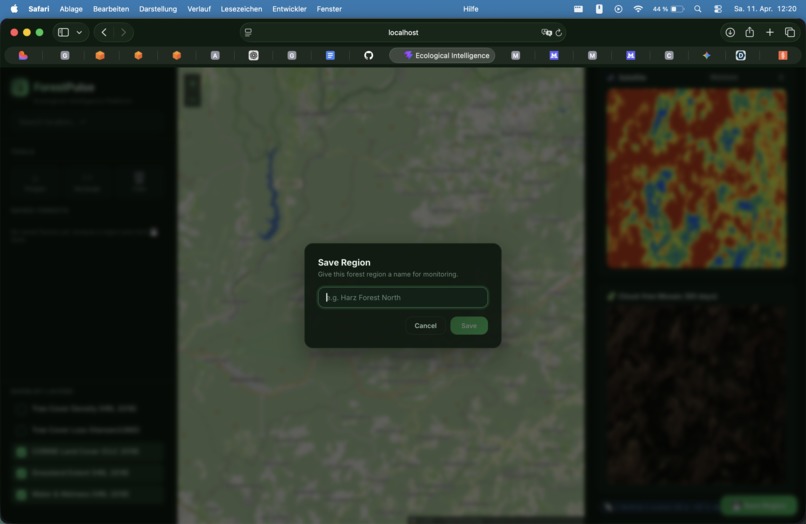This screenshot has height=524, width=806.
Task: Switch to the tab with letter C icon
Action: [669, 55]
